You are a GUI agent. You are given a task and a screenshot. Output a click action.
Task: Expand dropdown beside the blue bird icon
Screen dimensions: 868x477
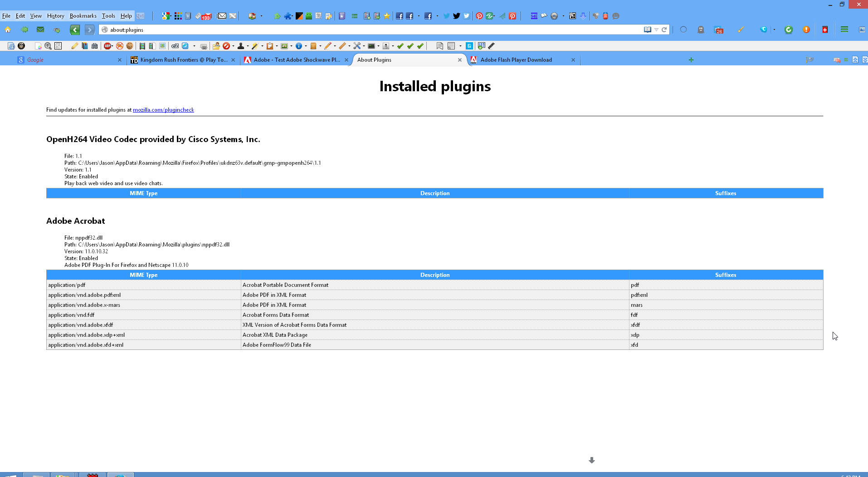[774, 30]
